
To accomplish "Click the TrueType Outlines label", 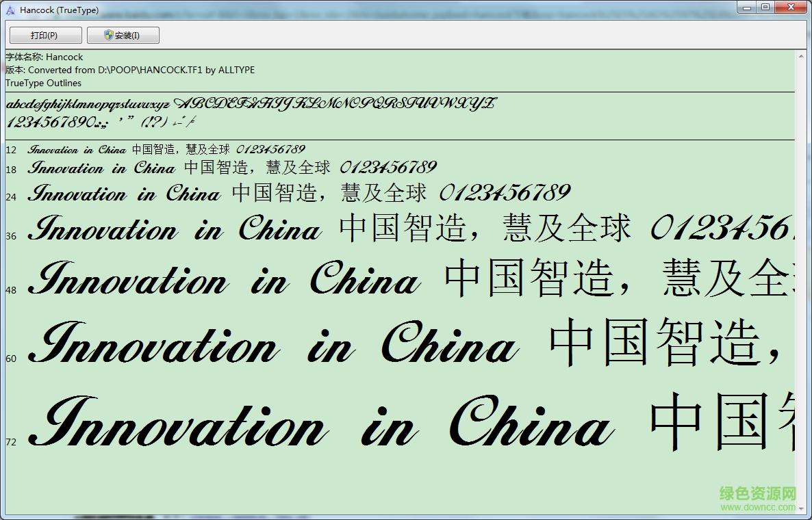I will (43, 83).
